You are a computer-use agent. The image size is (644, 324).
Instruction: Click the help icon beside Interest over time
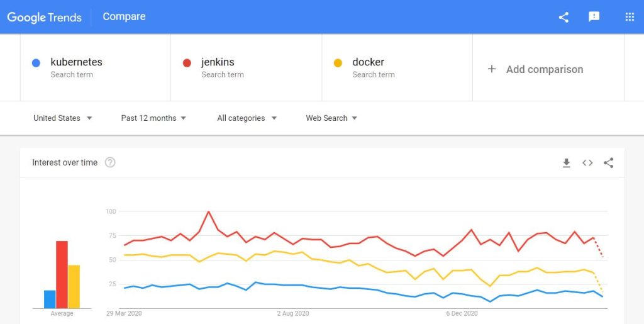(110, 162)
